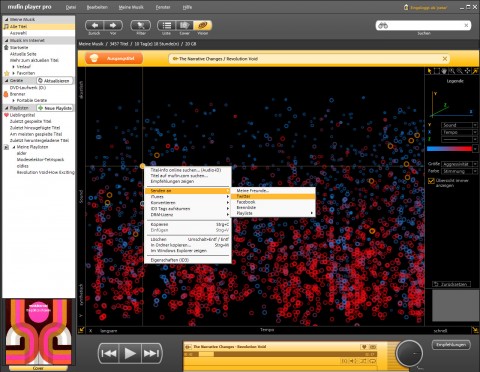The width and height of the screenshot is (480, 372).
Task: Toggle repeat icon in player display
Action: tap(373, 361)
